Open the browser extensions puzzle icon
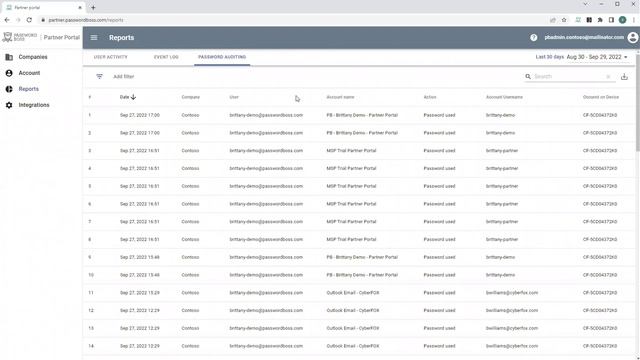 (600, 20)
